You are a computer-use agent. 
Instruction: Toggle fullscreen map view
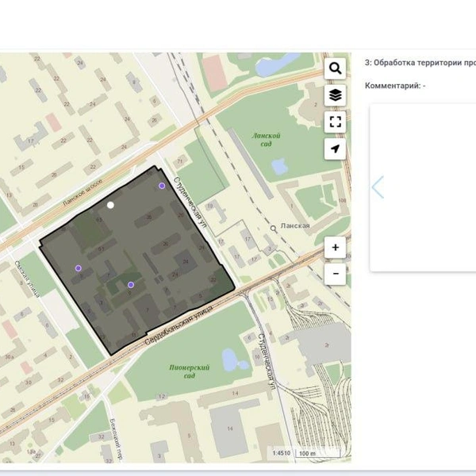coord(335,122)
